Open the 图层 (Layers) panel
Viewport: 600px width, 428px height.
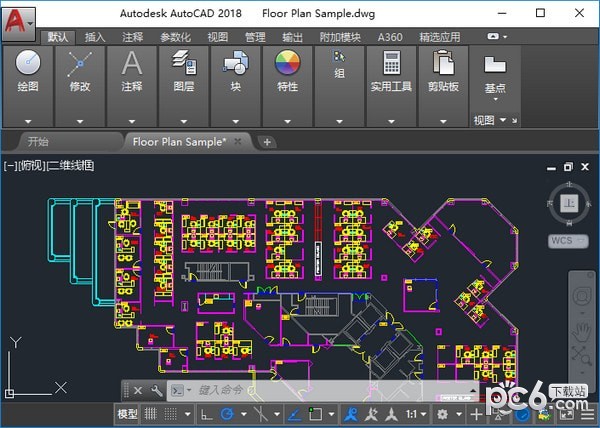pyautogui.click(x=184, y=72)
